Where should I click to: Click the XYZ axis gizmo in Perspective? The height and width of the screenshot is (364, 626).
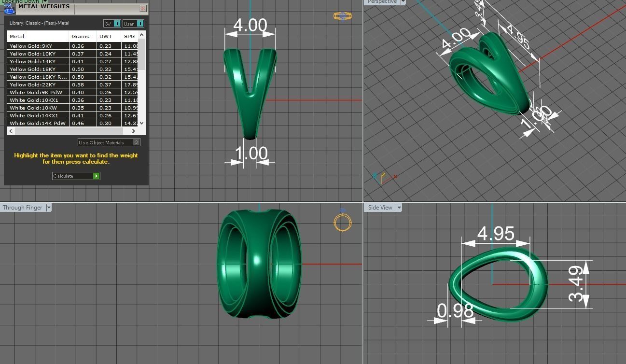pyautogui.click(x=385, y=177)
